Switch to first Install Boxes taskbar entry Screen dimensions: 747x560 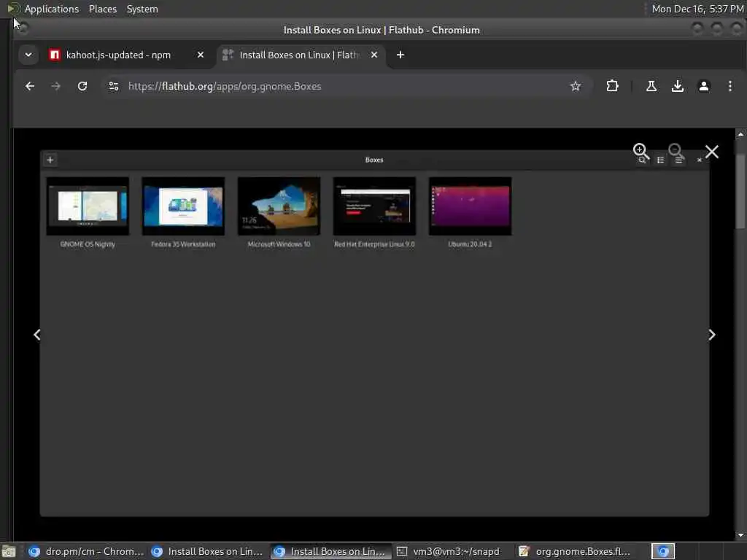[x=208, y=551]
